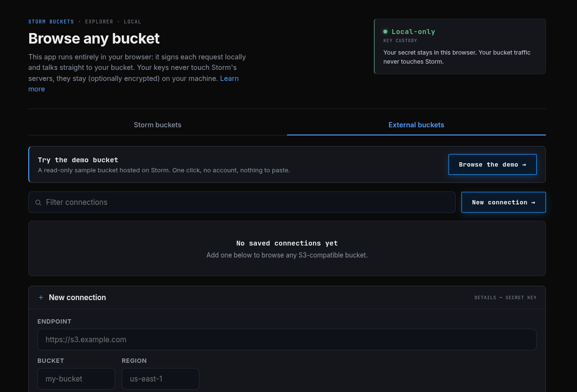Viewport: 577px width, 392px height.
Task: Open the Browse the demo button
Action: click(493, 165)
